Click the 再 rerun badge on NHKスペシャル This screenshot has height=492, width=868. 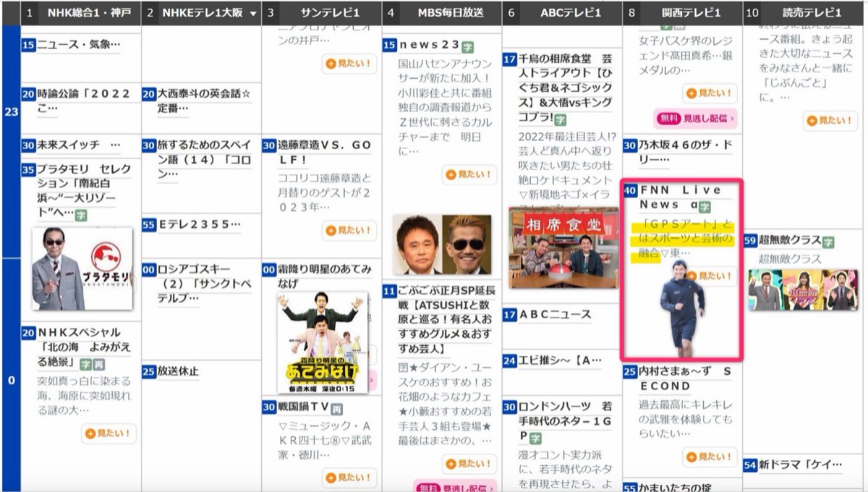pos(99,365)
